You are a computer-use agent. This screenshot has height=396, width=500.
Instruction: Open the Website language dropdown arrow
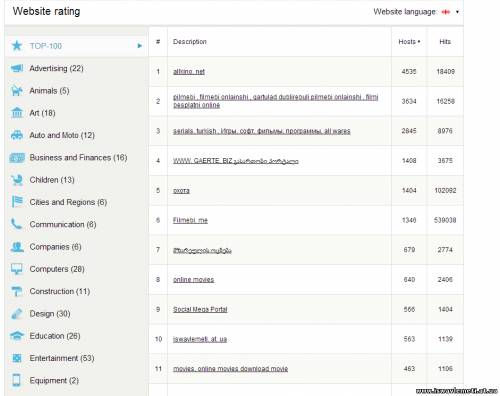[457, 12]
